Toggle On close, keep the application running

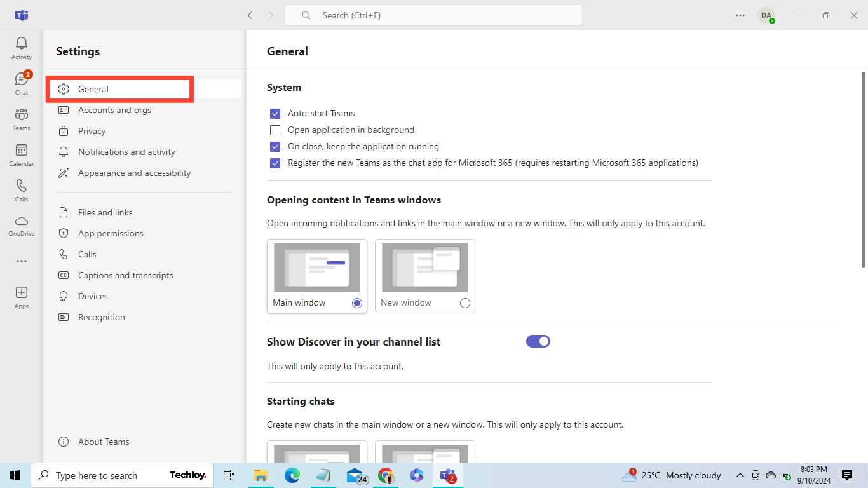(x=275, y=147)
